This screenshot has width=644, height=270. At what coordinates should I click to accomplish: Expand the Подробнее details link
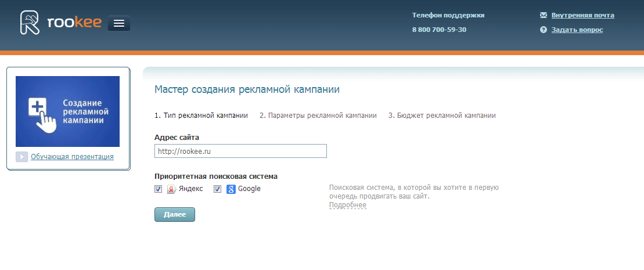click(347, 205)
